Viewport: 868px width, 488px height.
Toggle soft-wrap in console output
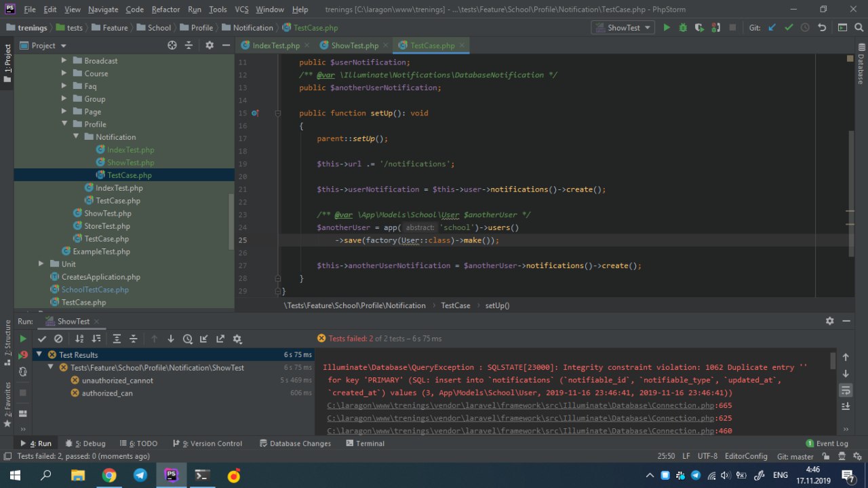pos(845,390)
